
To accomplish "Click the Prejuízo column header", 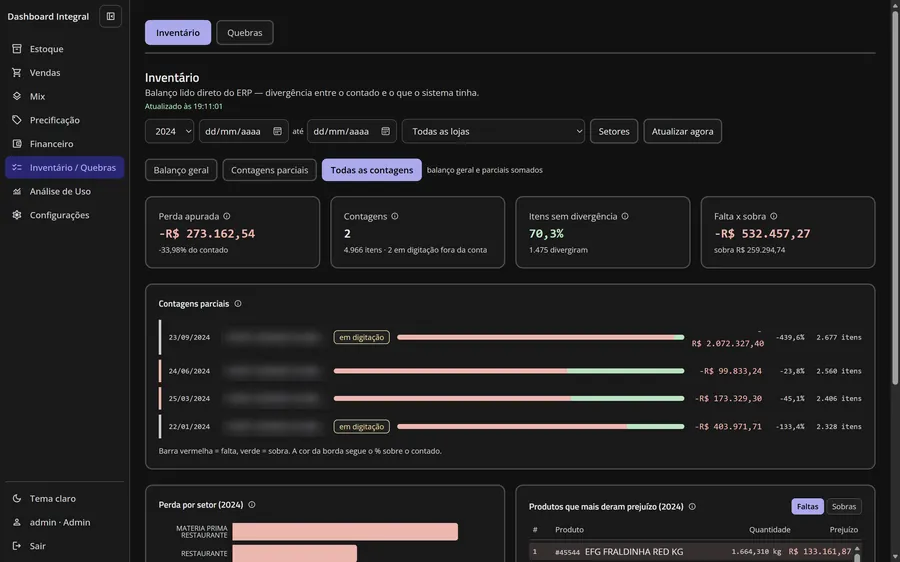I will [844, 529].
